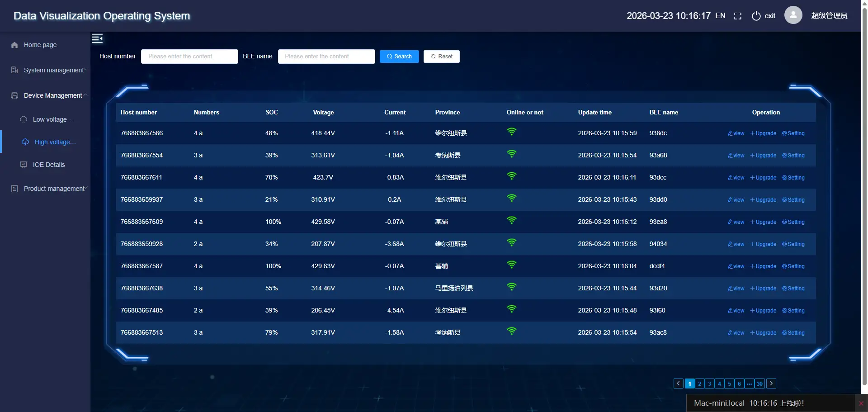Open the Low voltage menu item

pyautogui.click(x=50, y=119)
